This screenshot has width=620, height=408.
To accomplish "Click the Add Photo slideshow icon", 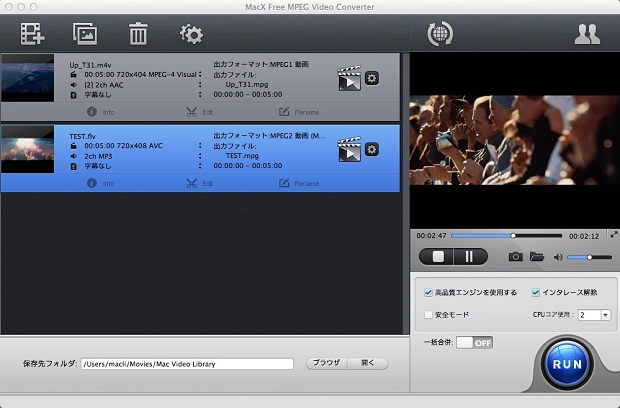I will [85, 34].
